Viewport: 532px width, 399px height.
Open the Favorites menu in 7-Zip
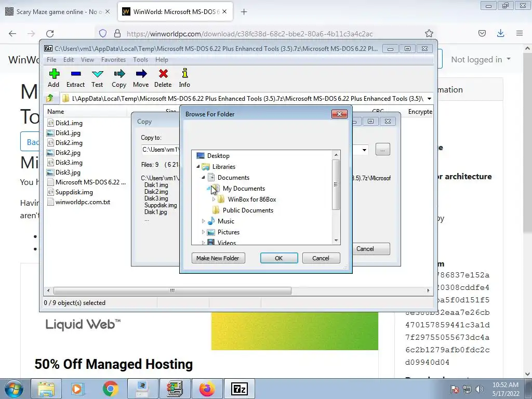click(x=114, y=60)
